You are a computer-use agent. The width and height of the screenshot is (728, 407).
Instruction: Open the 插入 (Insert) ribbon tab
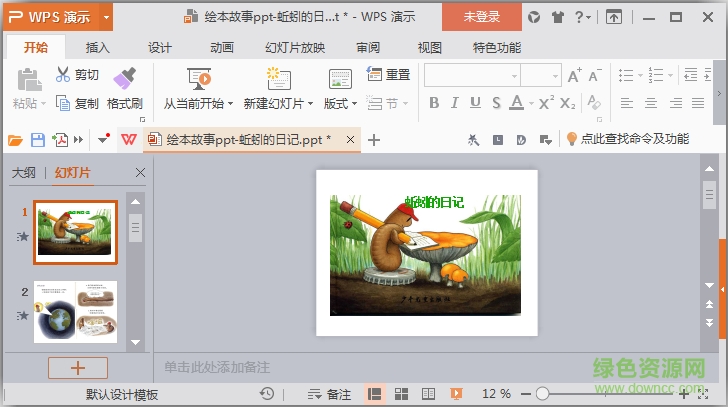98,47
